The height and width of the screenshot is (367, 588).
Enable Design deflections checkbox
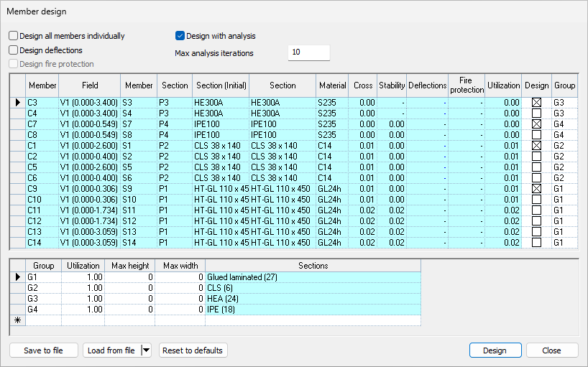coord(13,50)
